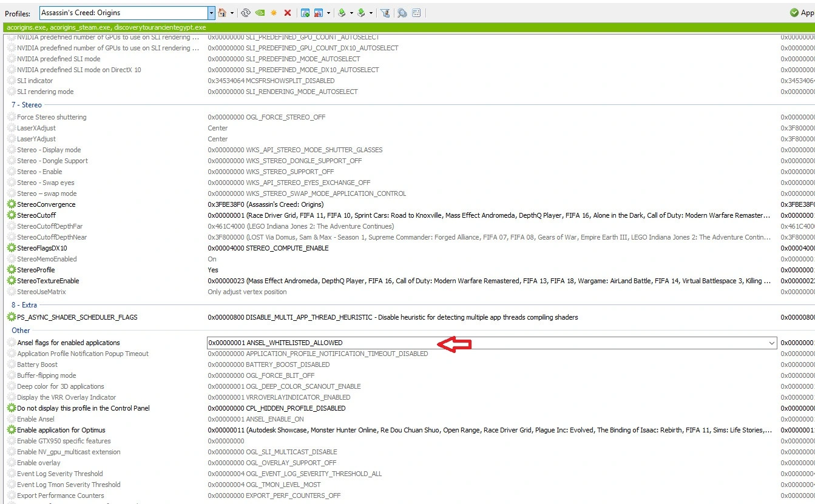Open the Profiles combo box dropdown arrow
Viewport: 815px width, 504px height.
pyautogui.click(x=211, y=13)
